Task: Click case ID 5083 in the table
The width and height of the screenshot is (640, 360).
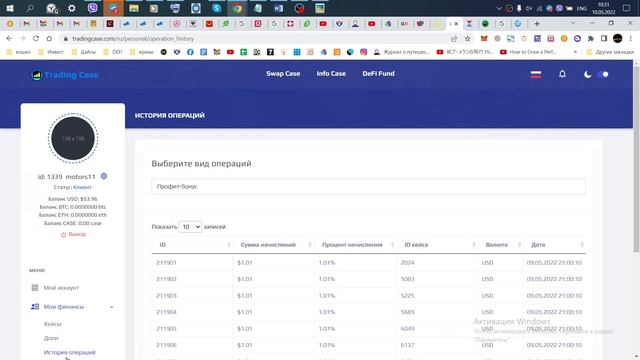Action: [407, 279]
